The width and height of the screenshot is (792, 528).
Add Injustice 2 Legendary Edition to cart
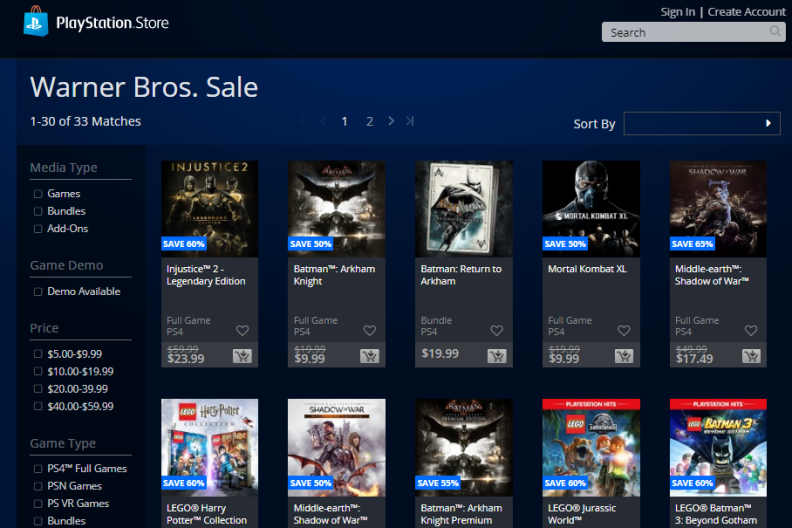(242, 356)
